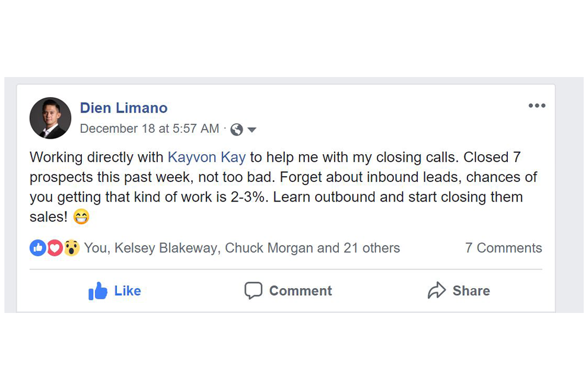Click the globe public audience icon
This screenshot has width=588, height=390.
click(237, 129)
